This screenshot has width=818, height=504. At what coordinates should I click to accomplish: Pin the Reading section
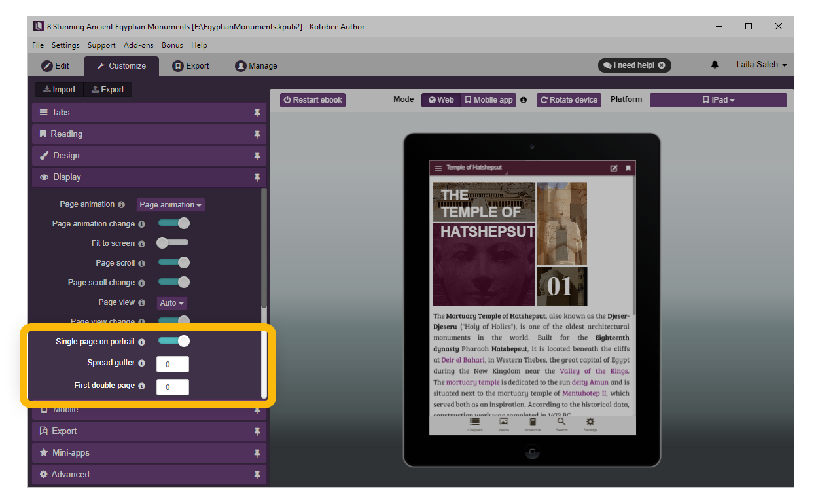point(257,134)
